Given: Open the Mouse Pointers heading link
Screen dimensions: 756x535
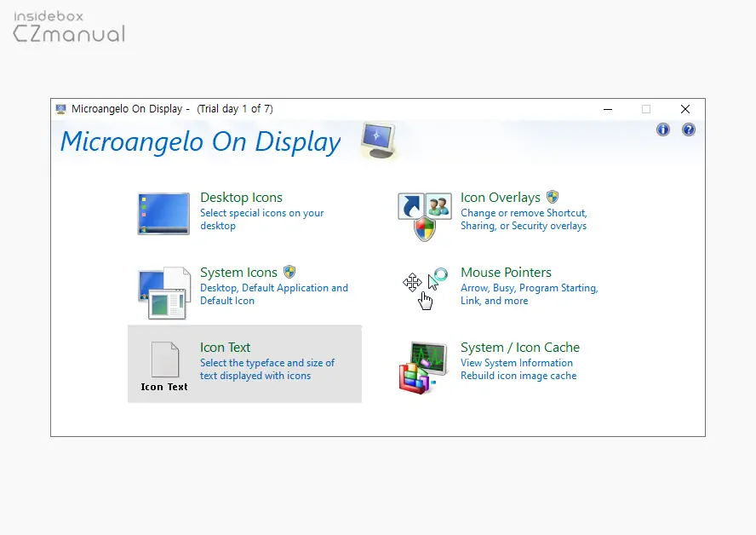Looking at the screenshot, I should point(506,273).
